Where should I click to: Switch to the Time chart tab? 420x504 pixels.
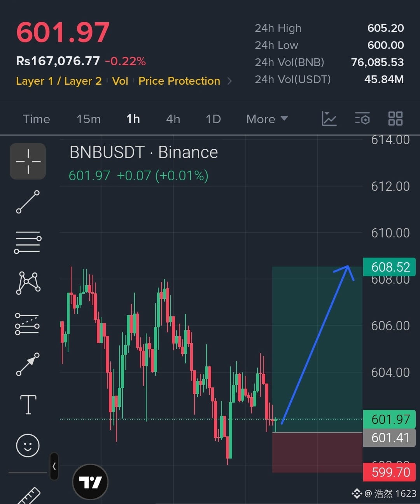pos(36,119)
